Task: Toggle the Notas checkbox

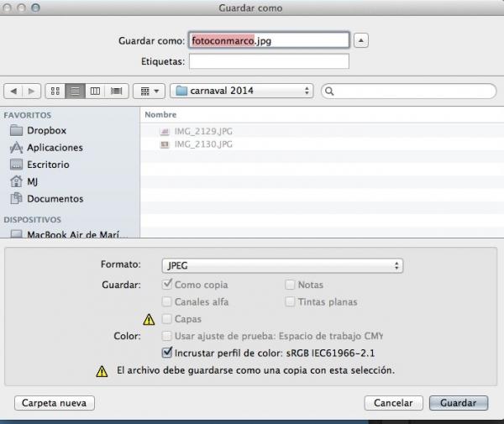Action: 290,285
